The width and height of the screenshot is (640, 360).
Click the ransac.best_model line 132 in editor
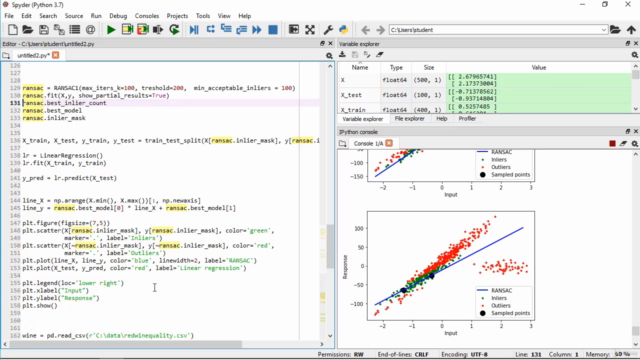pyautogui.click(x=52, y=111)
